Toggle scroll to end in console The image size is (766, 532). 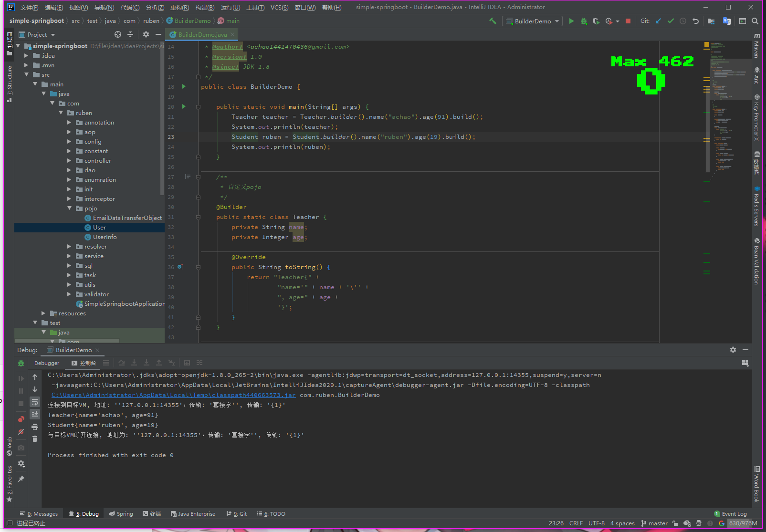coord(35,414)
